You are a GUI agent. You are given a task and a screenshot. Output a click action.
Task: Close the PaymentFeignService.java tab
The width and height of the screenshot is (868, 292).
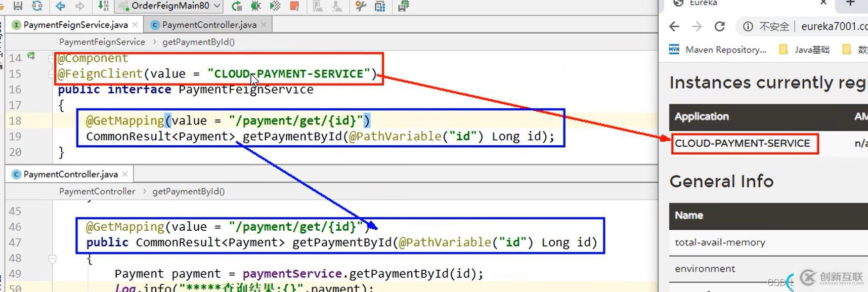pos(135,25)
